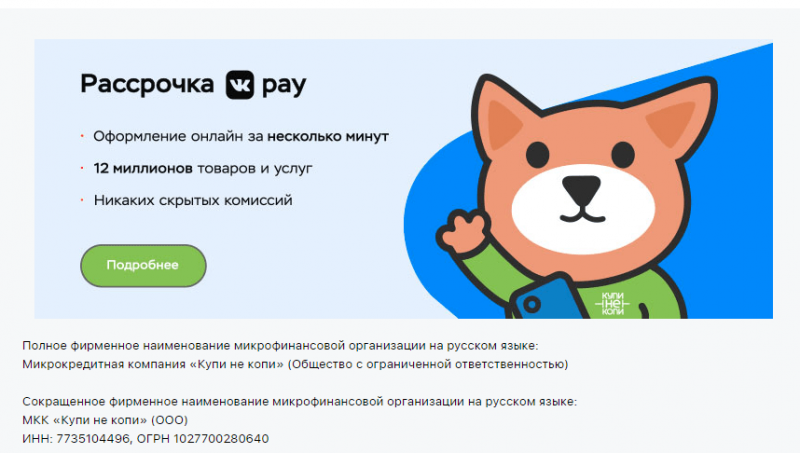The height and width of the screenshot is (453, 800).
Task: Click the bullet 12 миллионов товаров и услуг
Action: [203, 168]
